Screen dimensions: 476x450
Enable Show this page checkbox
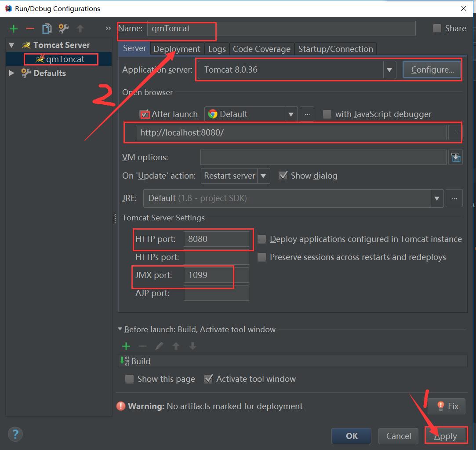click(x=129, y=379)
